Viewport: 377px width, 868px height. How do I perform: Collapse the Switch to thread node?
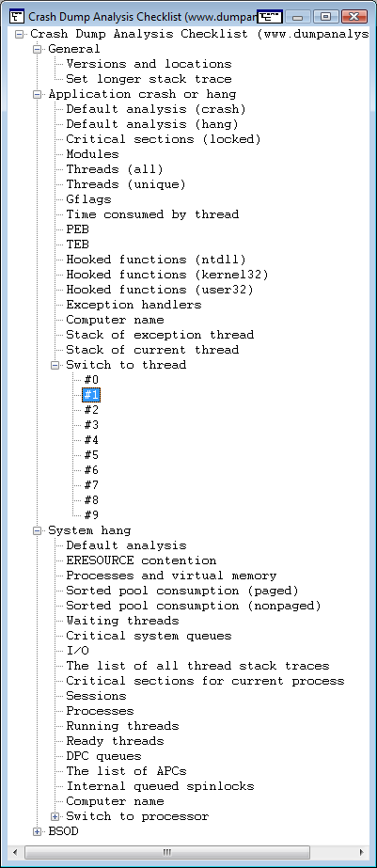(x=55, y=366)
